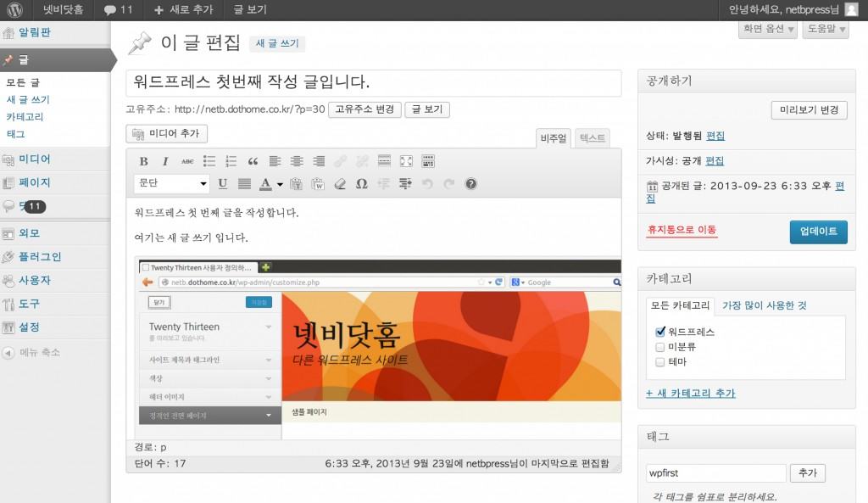Click the blockquote icon in the toolbar
The width and height of the screenshot is (868, 503).
[253, 161]
